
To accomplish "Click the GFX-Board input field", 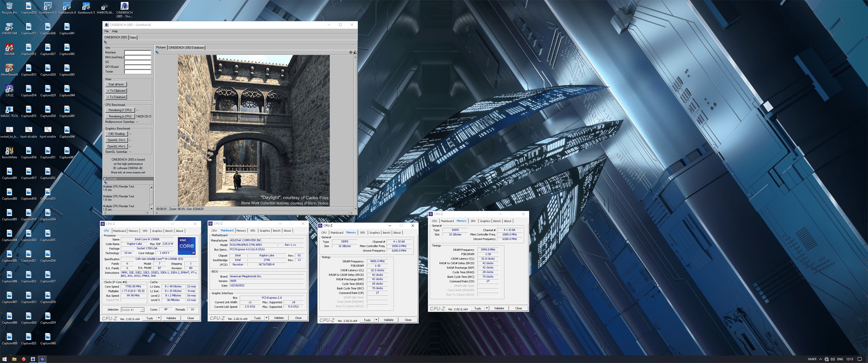I will pos(138,67).
